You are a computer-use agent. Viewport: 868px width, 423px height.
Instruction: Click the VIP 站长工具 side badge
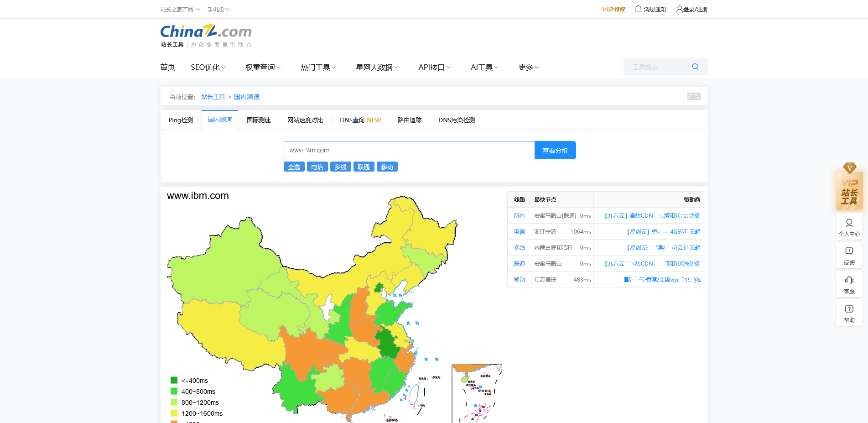click(849, 187)
